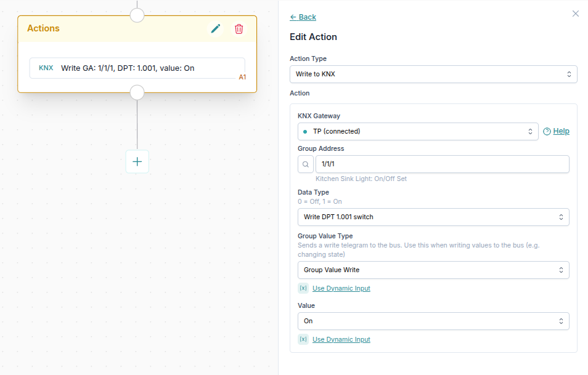Click the {x} icon under Group Value Write
This screenshot has width=588, height=375.
pyautogui.click(x=303, y=288)
